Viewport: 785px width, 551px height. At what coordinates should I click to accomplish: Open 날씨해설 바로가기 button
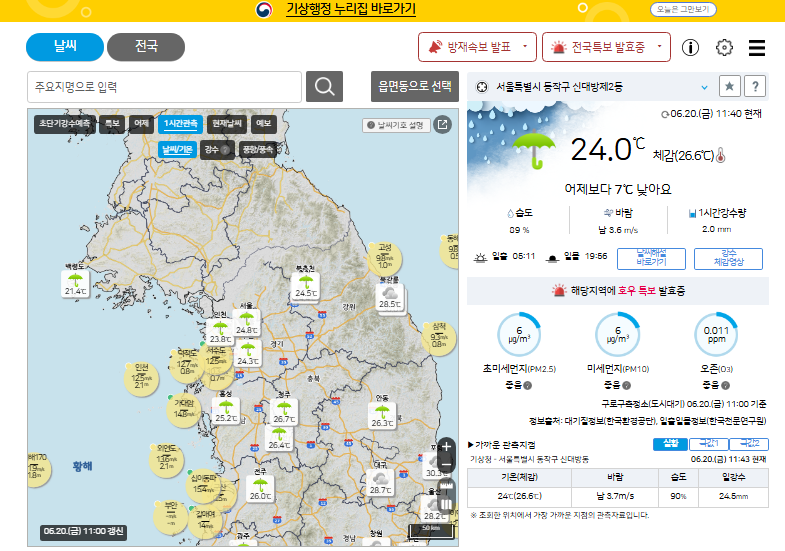click(651, 259)
